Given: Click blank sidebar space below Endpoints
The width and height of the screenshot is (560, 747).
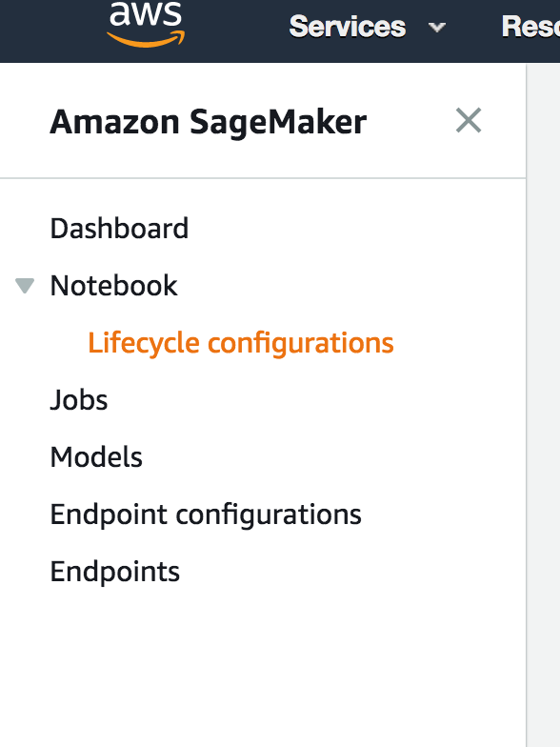Looking at the screenshot, I should point(262,667).
